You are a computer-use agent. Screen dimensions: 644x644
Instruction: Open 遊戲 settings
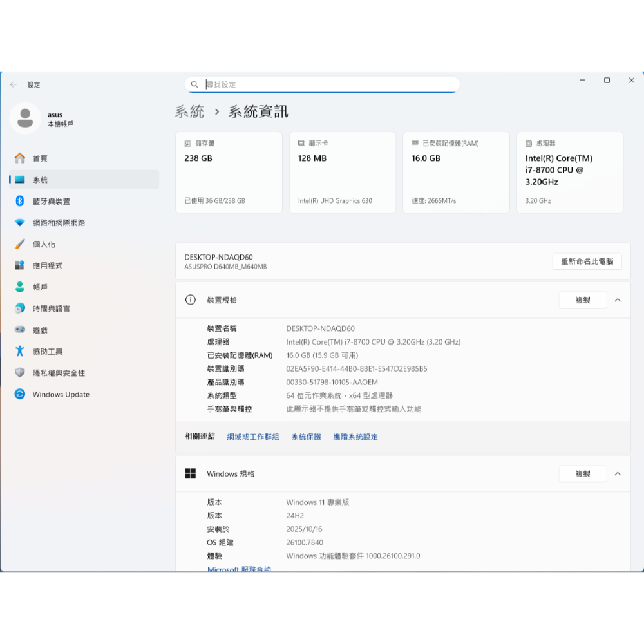tap(84, 330)
